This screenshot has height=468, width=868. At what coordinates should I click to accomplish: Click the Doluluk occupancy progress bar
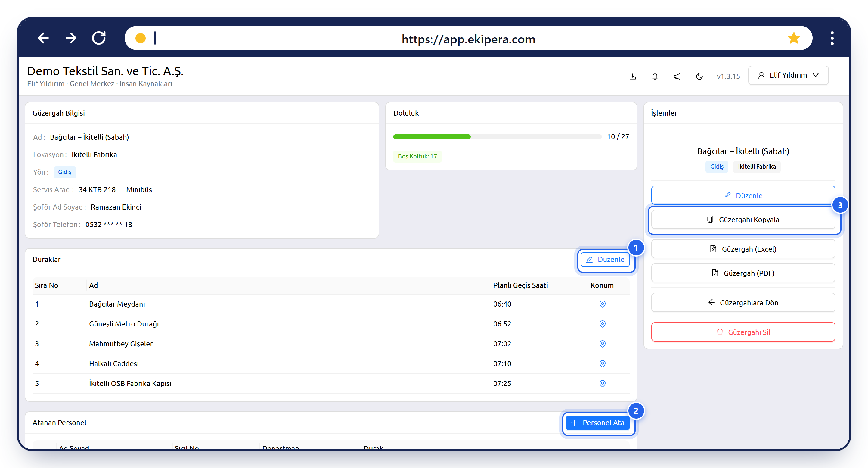(497, 137)
